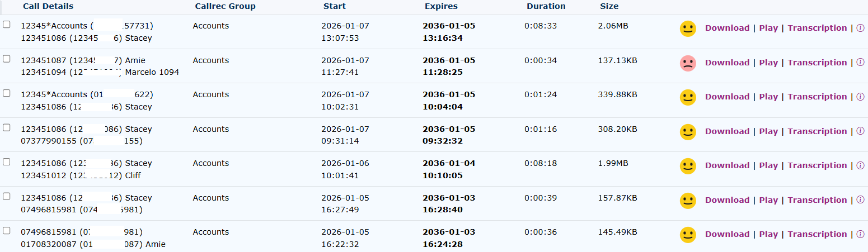The height and width of the screenshot is (252, 868).
Task: Play the 157.87KB recording from 16:27:49
Action: (768, 201)
